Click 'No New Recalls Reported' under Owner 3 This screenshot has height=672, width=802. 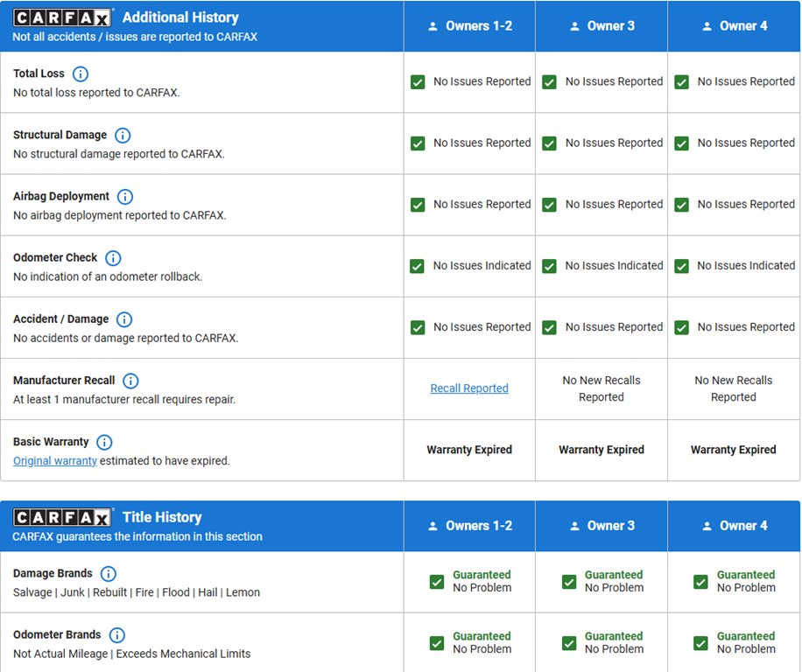[601, 388]
